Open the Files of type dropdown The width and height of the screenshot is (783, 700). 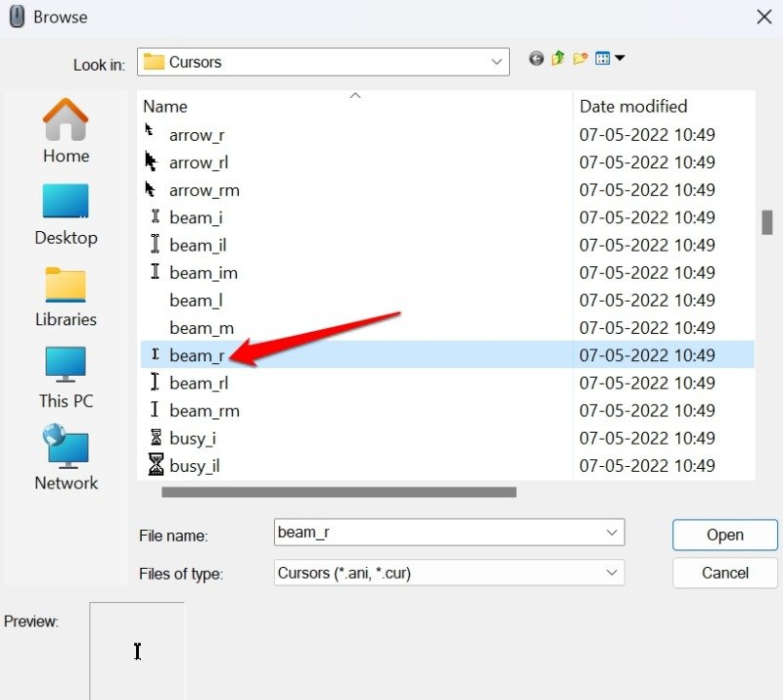(612, 572)
